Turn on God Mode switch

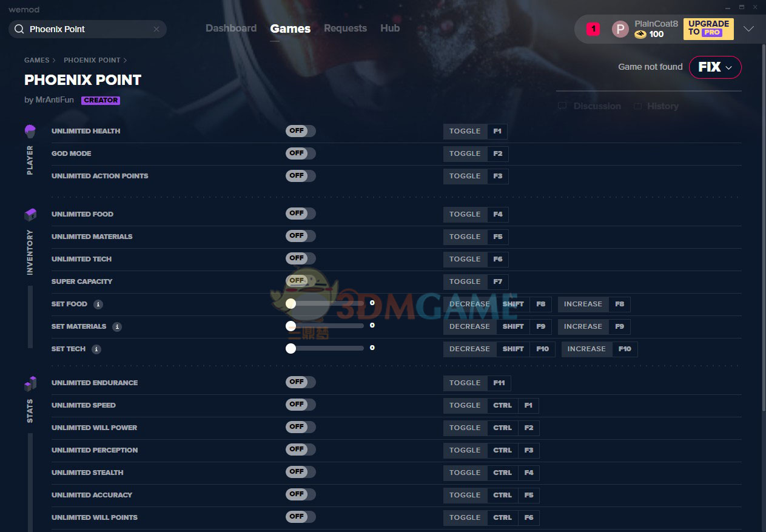click(x=300, y=153)
